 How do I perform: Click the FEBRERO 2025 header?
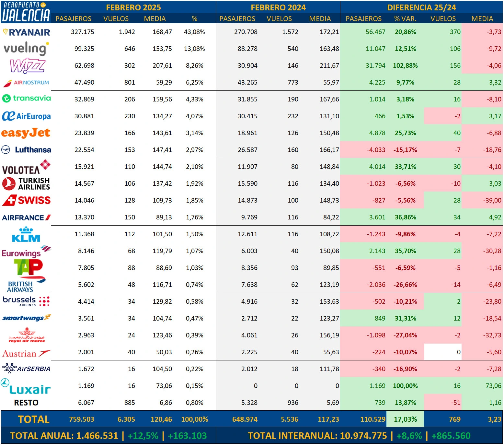coord(133,7)
